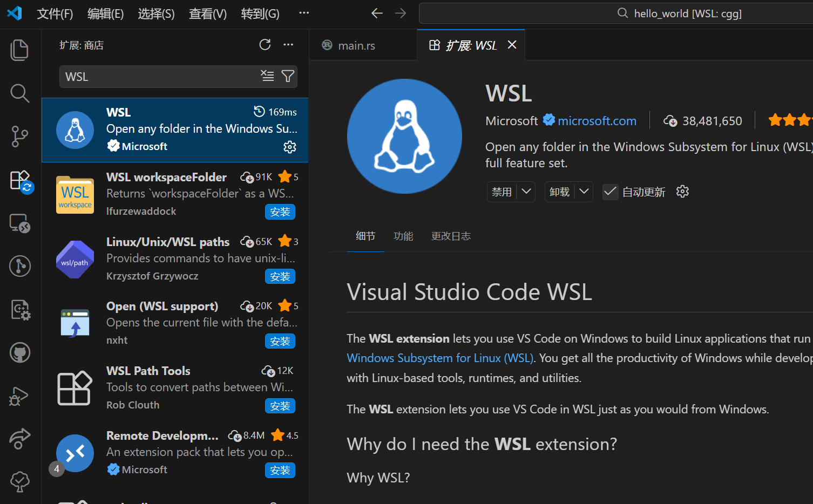The height and width of the screenshot is (504, 813).
Task: Click the refresh extensions list icon
Action: (x=265, y=45)
